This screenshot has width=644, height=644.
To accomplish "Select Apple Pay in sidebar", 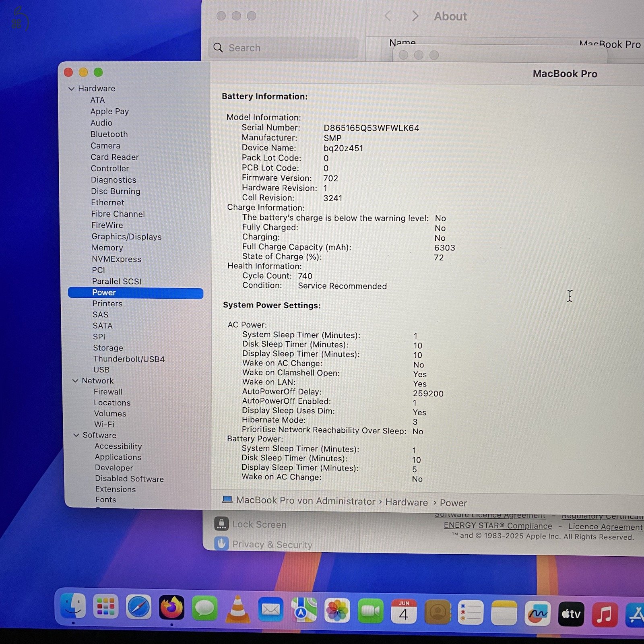I will pos(109,111).
